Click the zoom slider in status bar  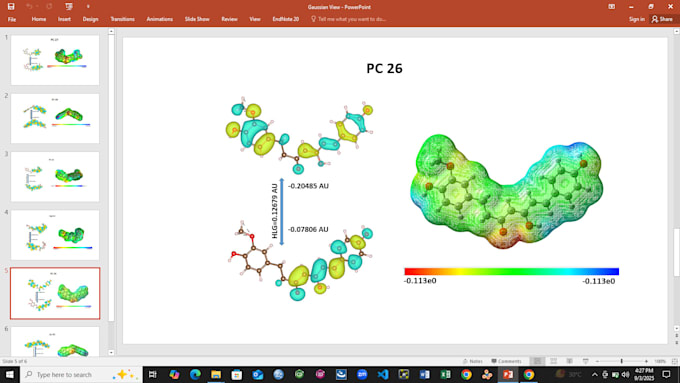[621, 361]
